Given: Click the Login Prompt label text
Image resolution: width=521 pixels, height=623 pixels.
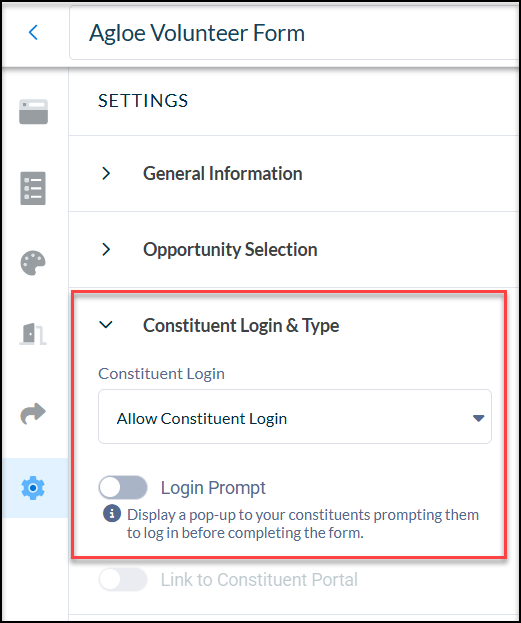Looking at the screenshot, I should tap(213, 488).
